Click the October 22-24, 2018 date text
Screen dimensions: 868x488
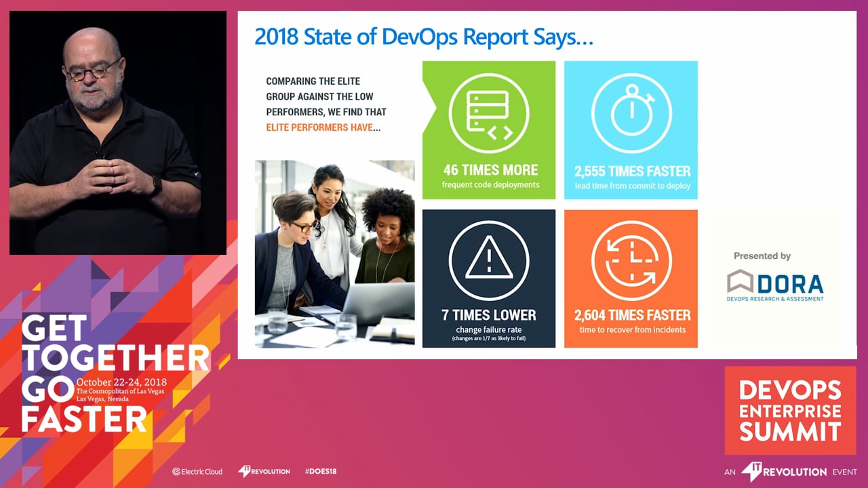pyautogui.click(x=121, y=382)
